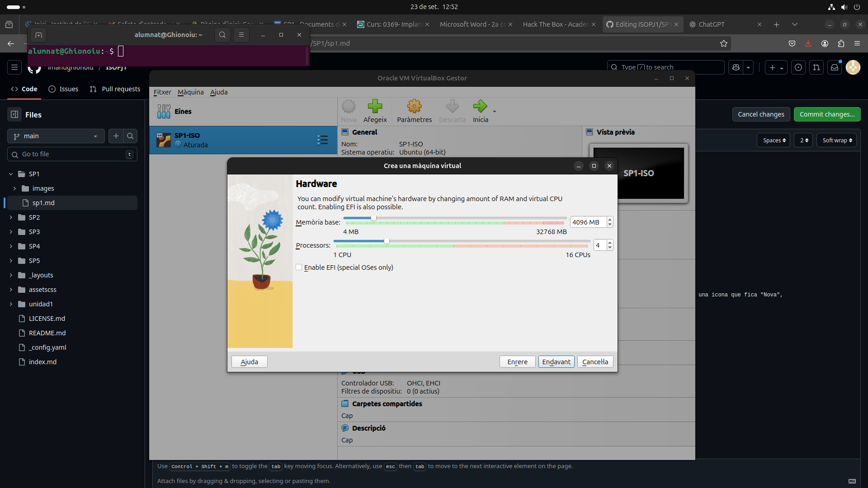Open the Màquina menu

[190, 92]
